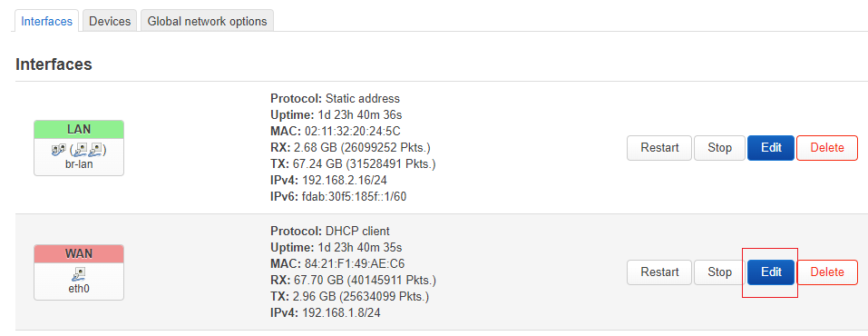Delete the LAN interface

click(827, 148)
